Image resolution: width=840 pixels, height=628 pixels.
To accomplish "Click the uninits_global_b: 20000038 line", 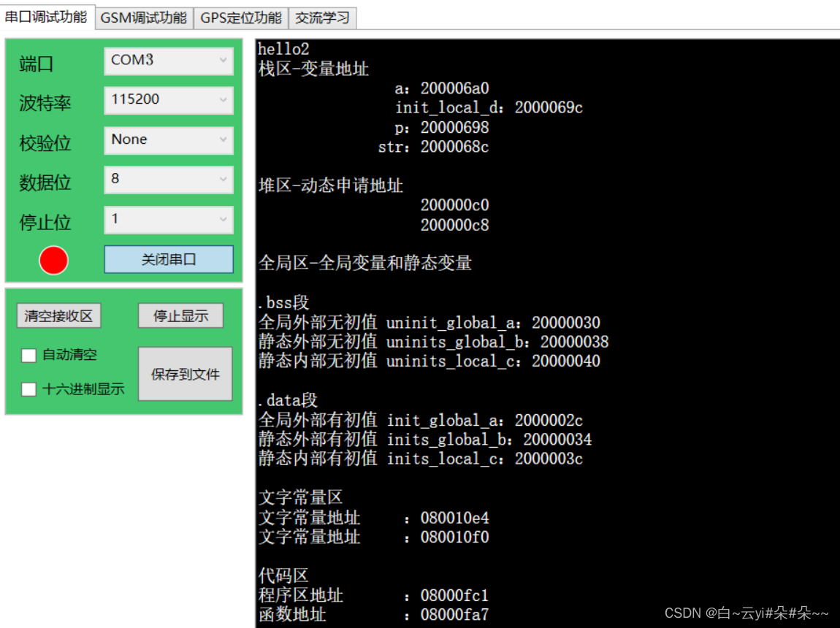I will click(433, 342).
